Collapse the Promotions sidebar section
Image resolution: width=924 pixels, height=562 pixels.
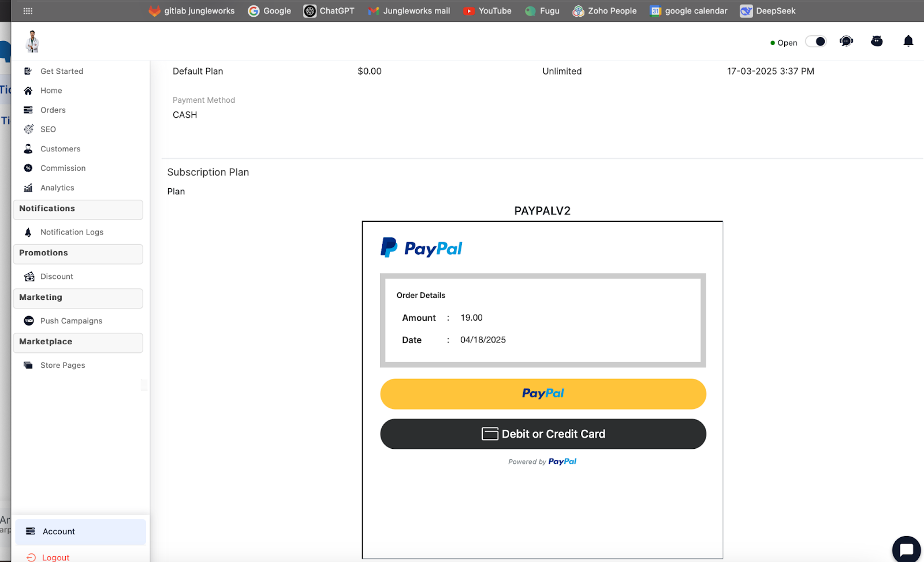pyautogui.click(x=78, y=254)
